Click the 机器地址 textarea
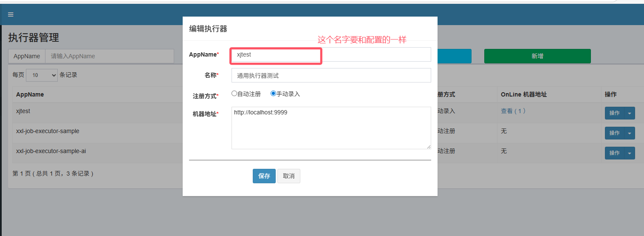Screen dimensions: 644x236 (x=331, y=128)
